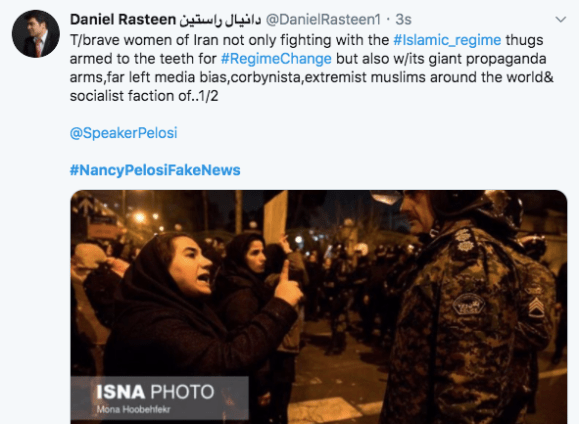Open the attached protest photo

point(319,307)
